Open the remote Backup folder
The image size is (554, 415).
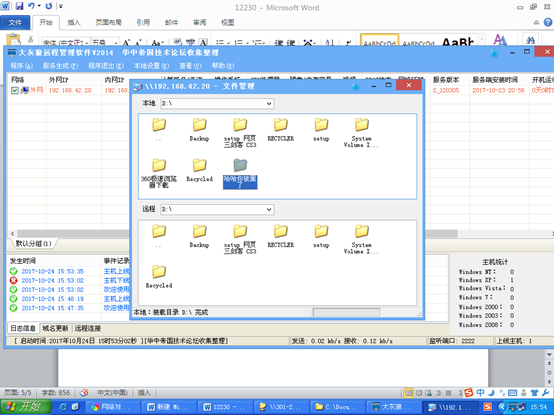(199, 236)
